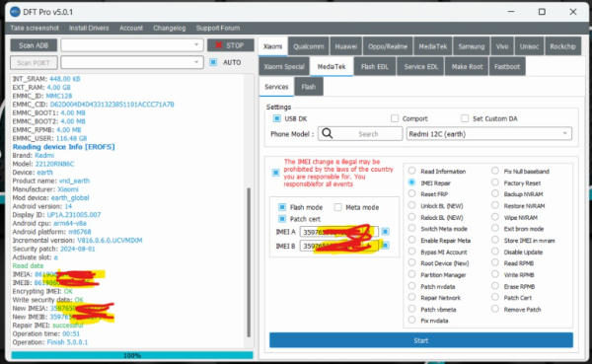Screen dimensions: 592x364
Task: Select Backup NVRAM option
Action: click(x=495, y=193)
